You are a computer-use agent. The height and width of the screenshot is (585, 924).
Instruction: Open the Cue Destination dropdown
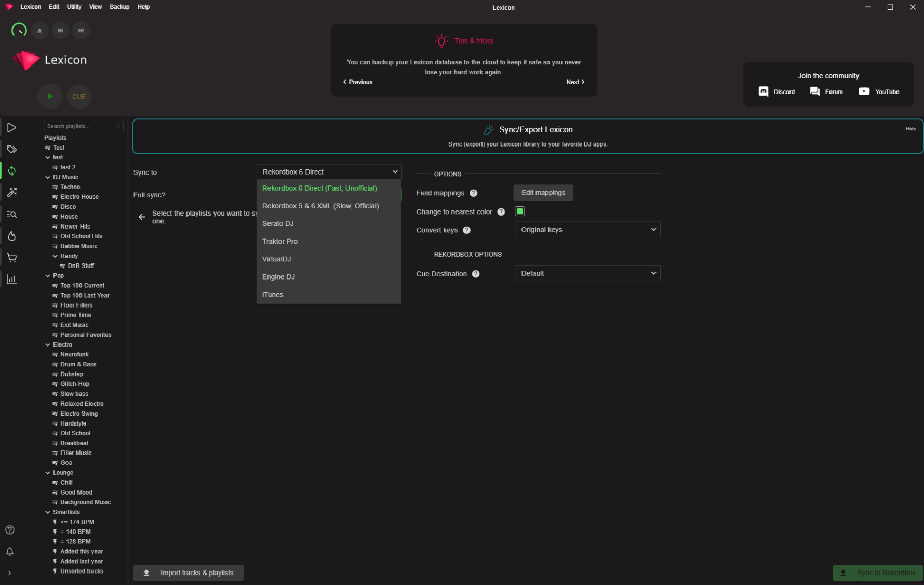587,273
